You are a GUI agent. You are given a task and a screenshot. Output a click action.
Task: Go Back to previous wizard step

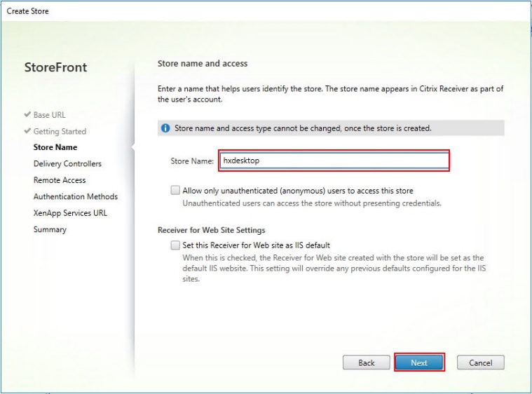(367, 362)
